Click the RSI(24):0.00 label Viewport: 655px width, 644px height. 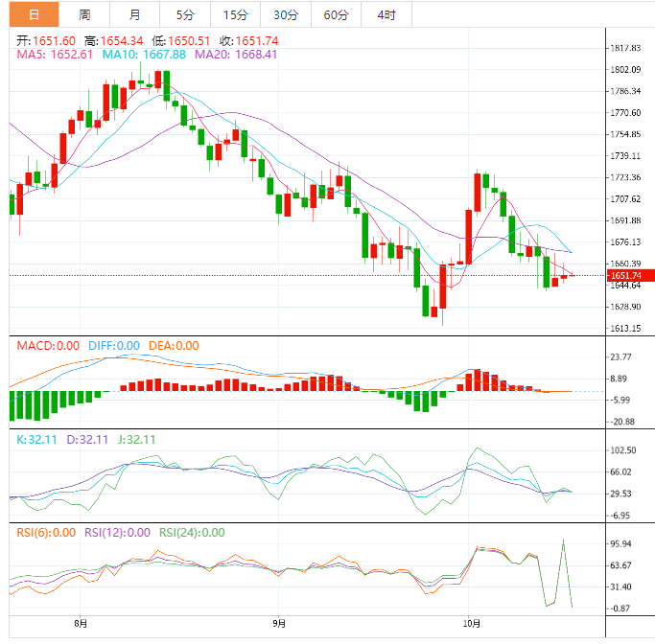tap(192, 533)
